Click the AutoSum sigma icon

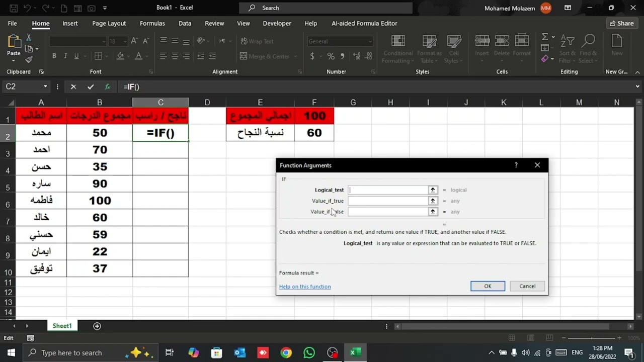544,37
